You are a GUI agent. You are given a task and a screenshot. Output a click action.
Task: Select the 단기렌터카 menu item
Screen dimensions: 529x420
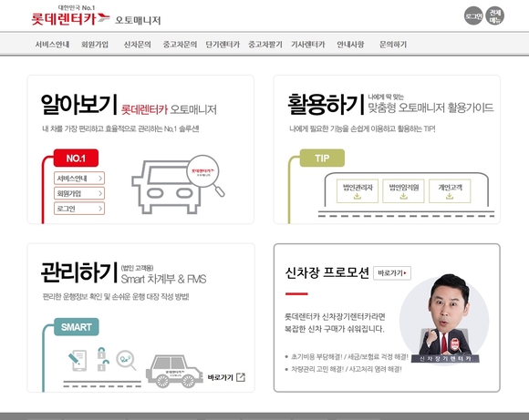[x=223, y=45]
